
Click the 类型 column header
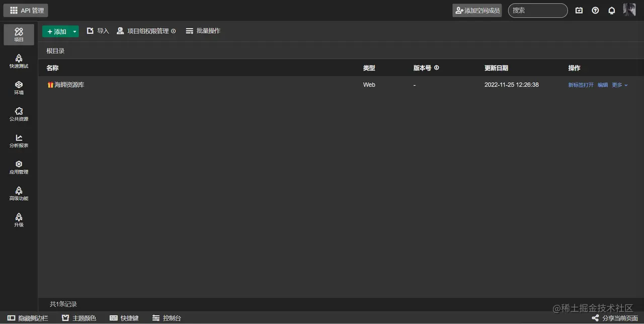(x=369, y=68)
